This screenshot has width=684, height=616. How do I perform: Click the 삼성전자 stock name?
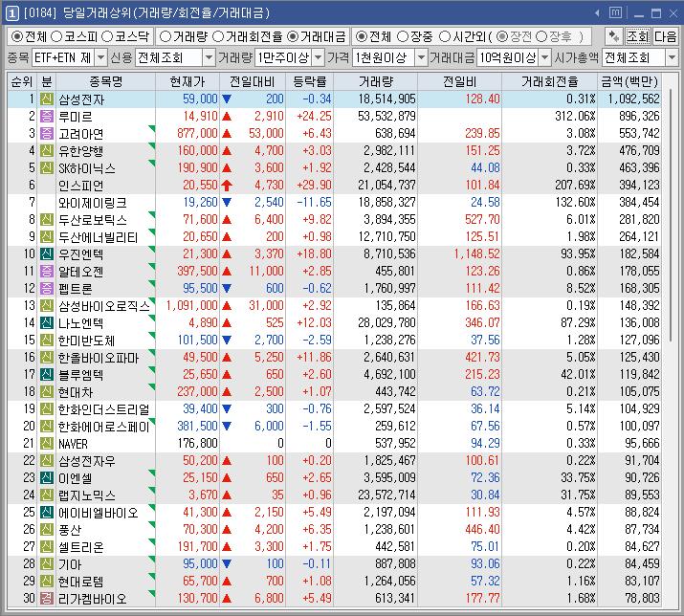(81, 99)
